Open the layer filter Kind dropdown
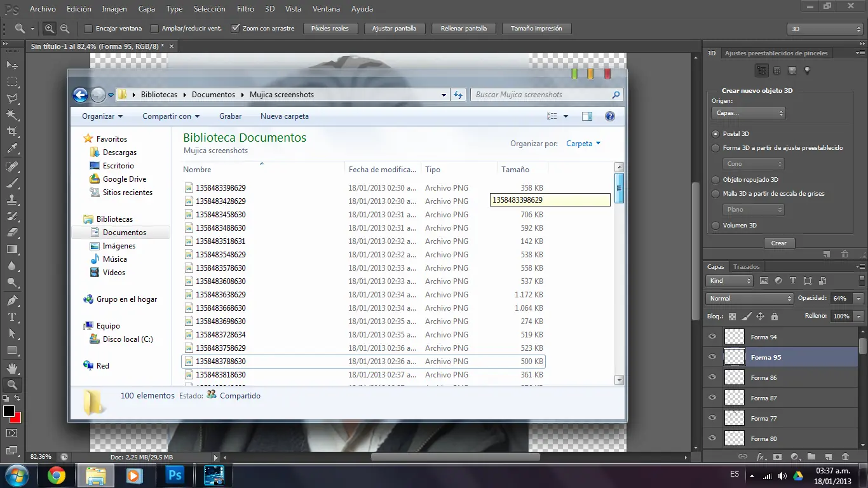The image size is (868, 488). click(x=729, y=281)
